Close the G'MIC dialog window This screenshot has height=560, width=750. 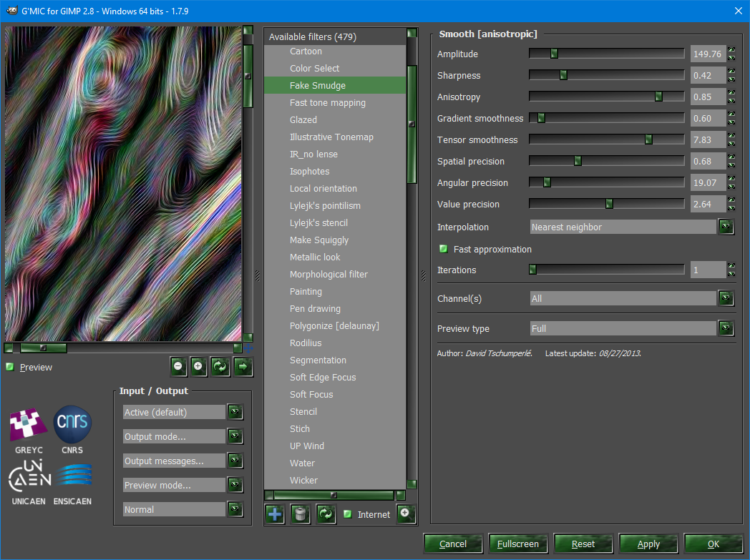click(738, 11)
